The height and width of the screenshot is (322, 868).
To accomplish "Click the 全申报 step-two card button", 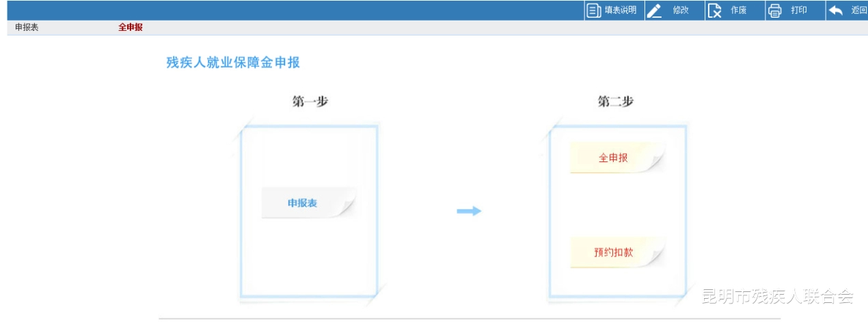I will tap(617, 157).
